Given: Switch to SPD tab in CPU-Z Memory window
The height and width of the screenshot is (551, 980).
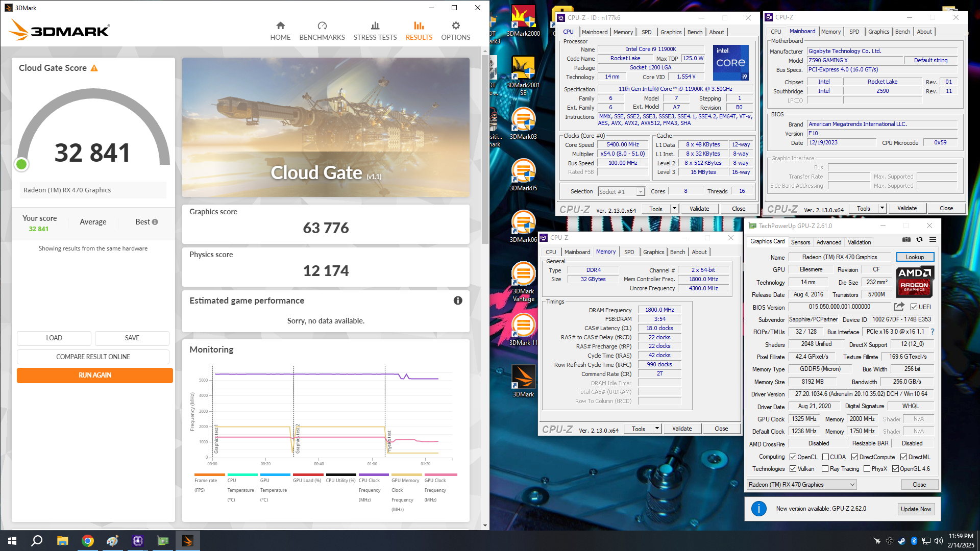Looking at the screenshot, I should click(629, 252).
